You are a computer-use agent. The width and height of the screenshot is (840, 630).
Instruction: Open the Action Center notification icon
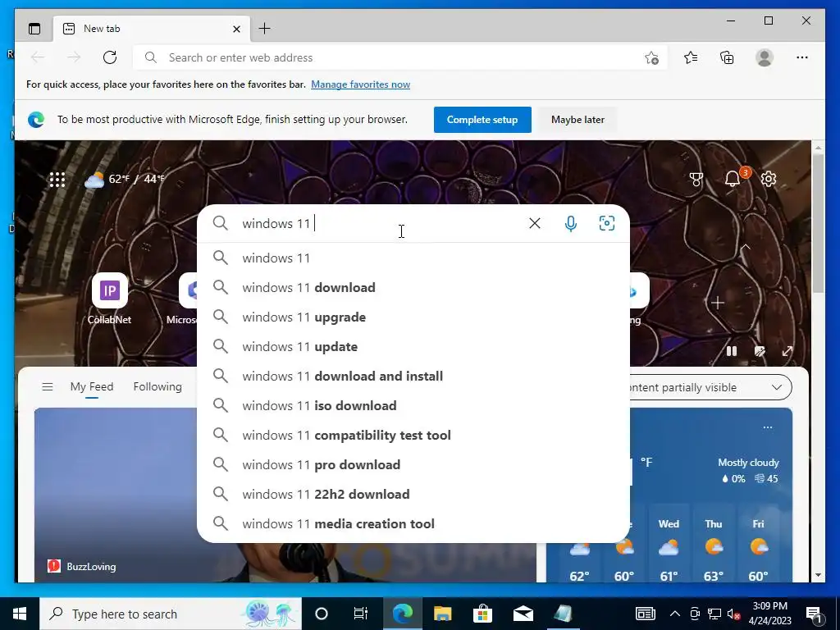814,614
